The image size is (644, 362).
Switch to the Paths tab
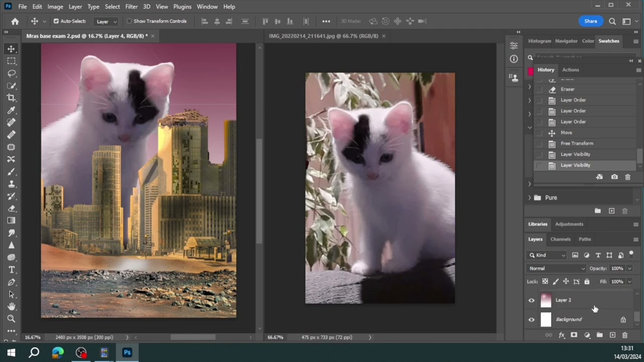tap(585, 239)
